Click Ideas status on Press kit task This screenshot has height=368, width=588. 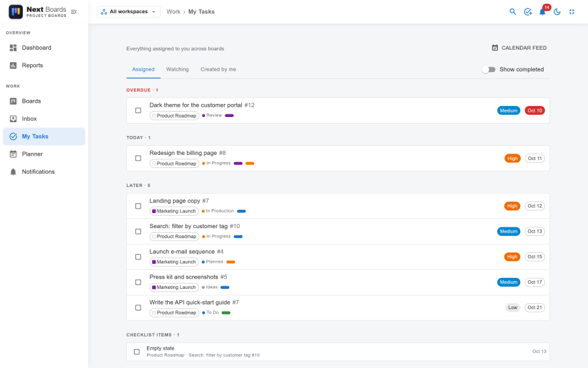click(x=210, y=288)
